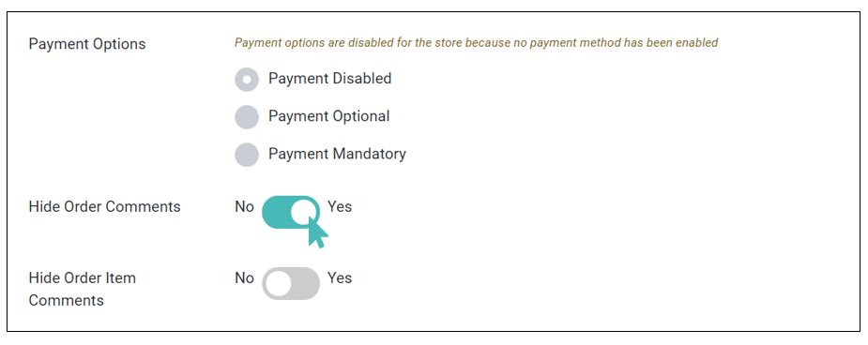This screenshot has width=868, height=345.
Task: Click 'Yes' beside Hide Order Item Comments toggle
Action: tap(340, 277)
